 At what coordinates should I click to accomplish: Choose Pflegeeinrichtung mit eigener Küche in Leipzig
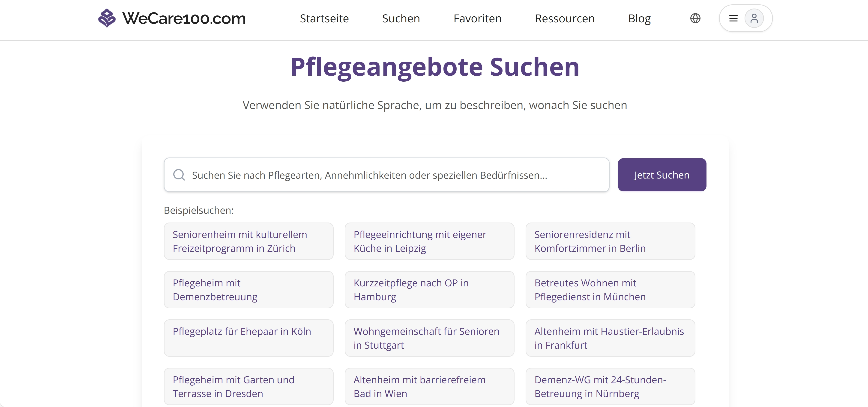pyautogui.click(x=429, y=241)
